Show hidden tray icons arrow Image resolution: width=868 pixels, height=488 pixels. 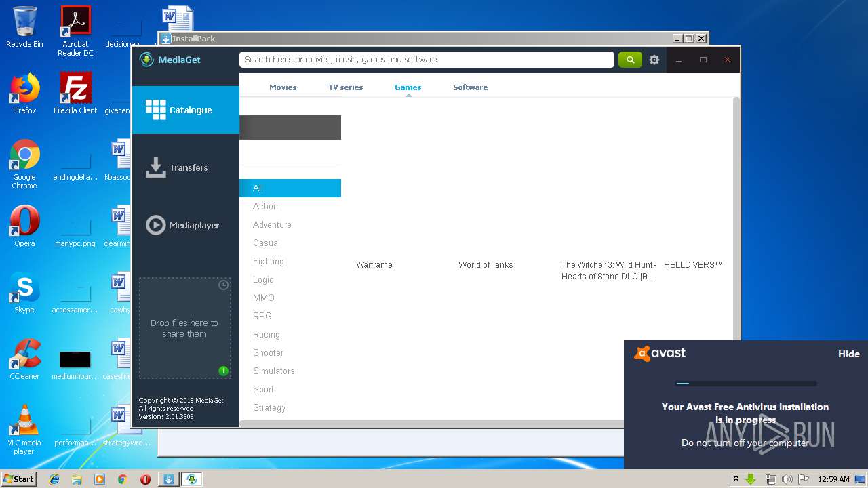pyautogui.click(x=736, y=479)
